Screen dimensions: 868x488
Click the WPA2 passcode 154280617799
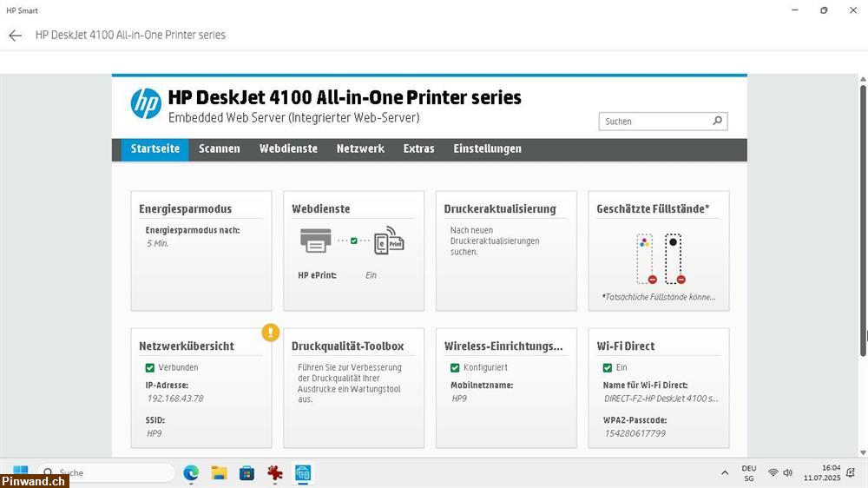click(x=635, y=433)
